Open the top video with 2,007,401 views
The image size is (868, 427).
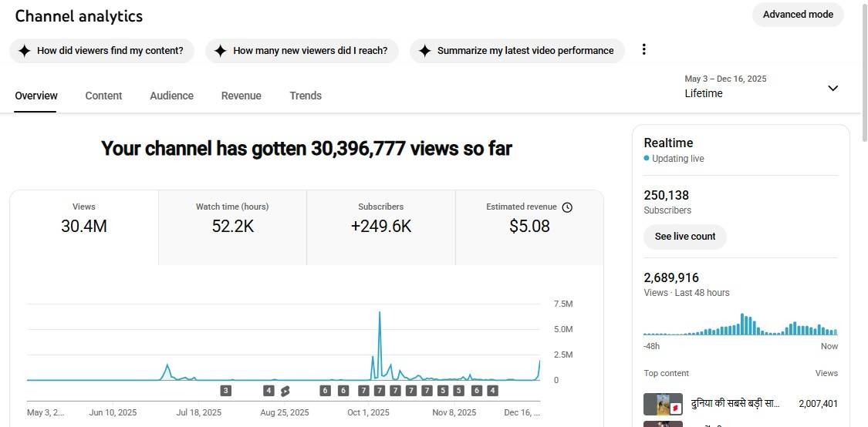pyautogui.click(x=735, y=403)
